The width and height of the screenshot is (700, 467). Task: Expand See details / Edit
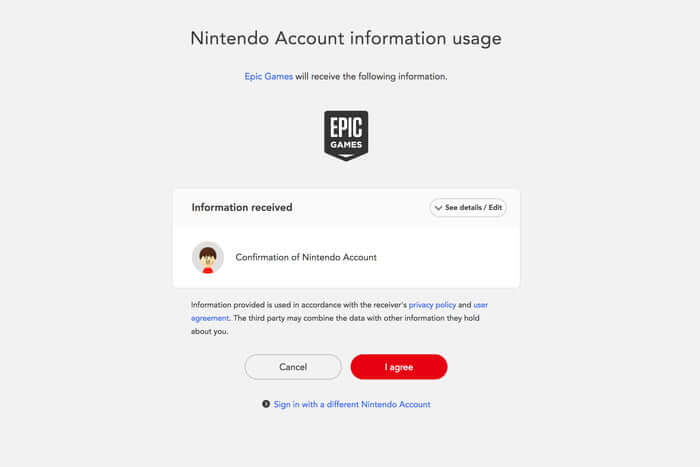pos(468,207)
